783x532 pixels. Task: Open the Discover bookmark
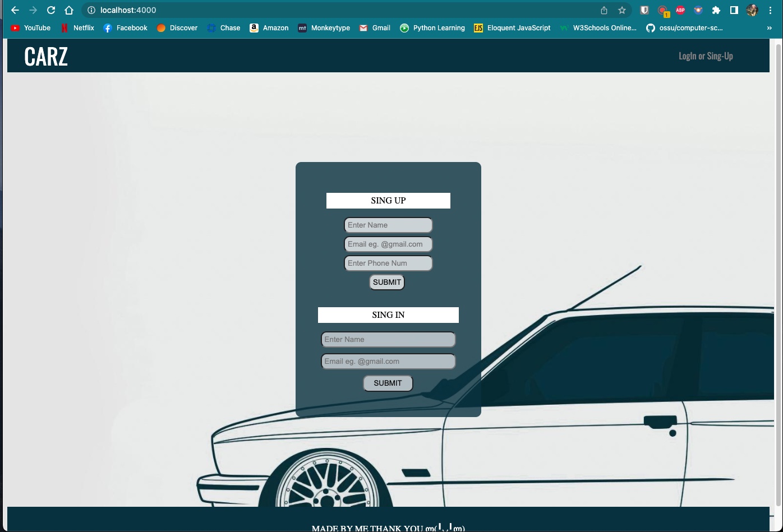(x=177, y=27)
